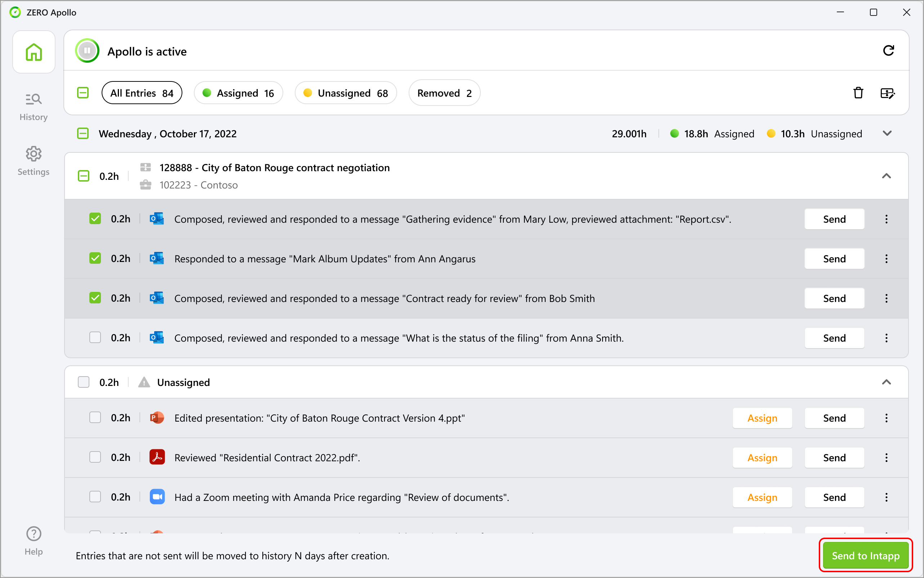924x578 pixels.
Task: Delete selected entries with trash icon
Action: [x=858, y=93]
